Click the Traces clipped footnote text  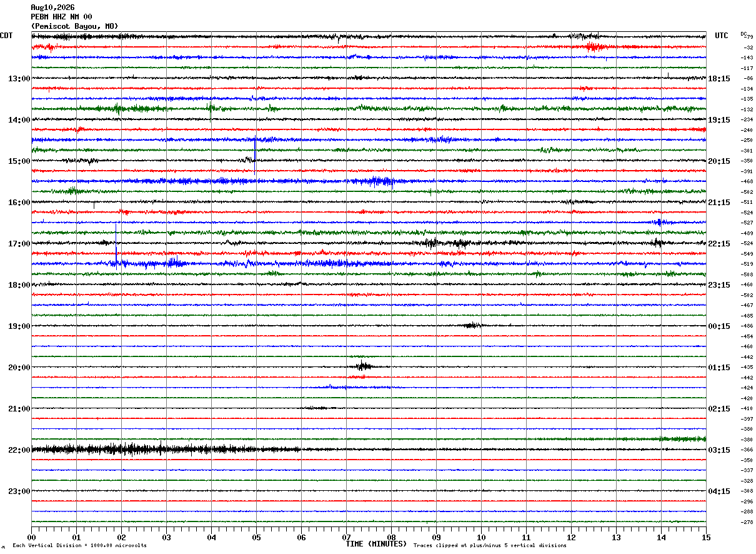point(490,546)
